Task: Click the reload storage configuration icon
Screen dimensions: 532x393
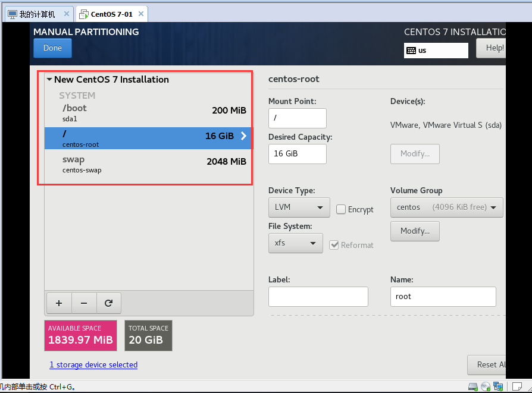Action: pos(108,303)
